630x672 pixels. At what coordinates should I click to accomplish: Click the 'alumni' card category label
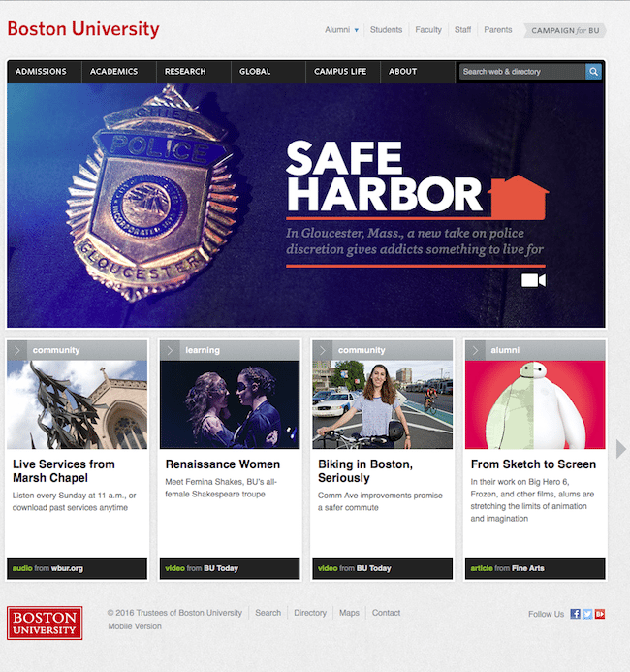pos(505,350)
